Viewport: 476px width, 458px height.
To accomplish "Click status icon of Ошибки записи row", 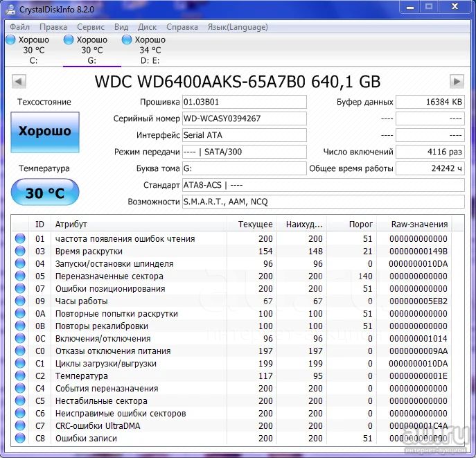I will (20, 438).
